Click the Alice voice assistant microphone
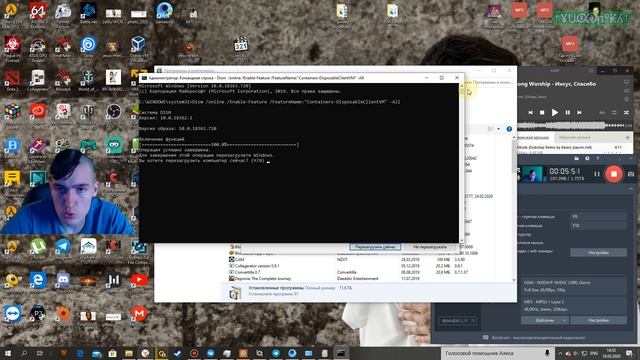 (x=547, y=353)
